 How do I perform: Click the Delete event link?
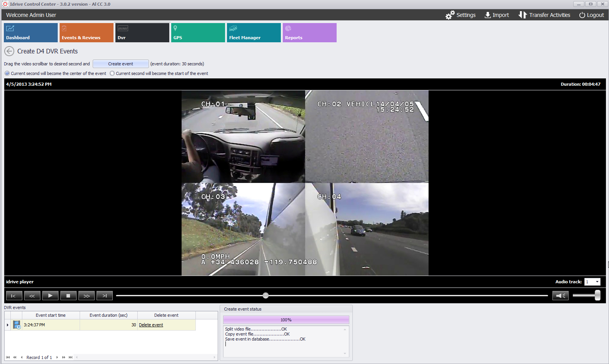151,325
